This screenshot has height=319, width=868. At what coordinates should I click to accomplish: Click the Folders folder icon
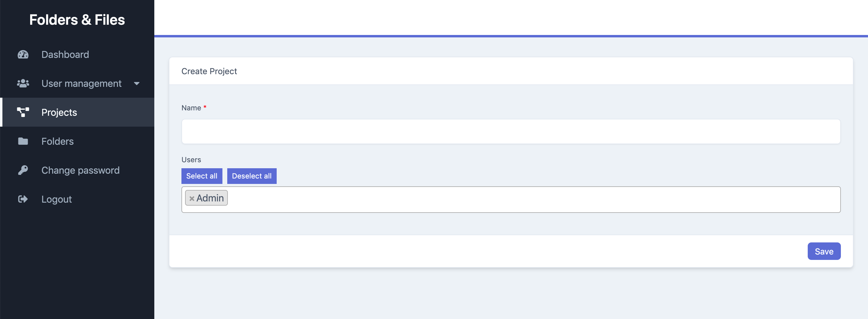click(23, 141)
